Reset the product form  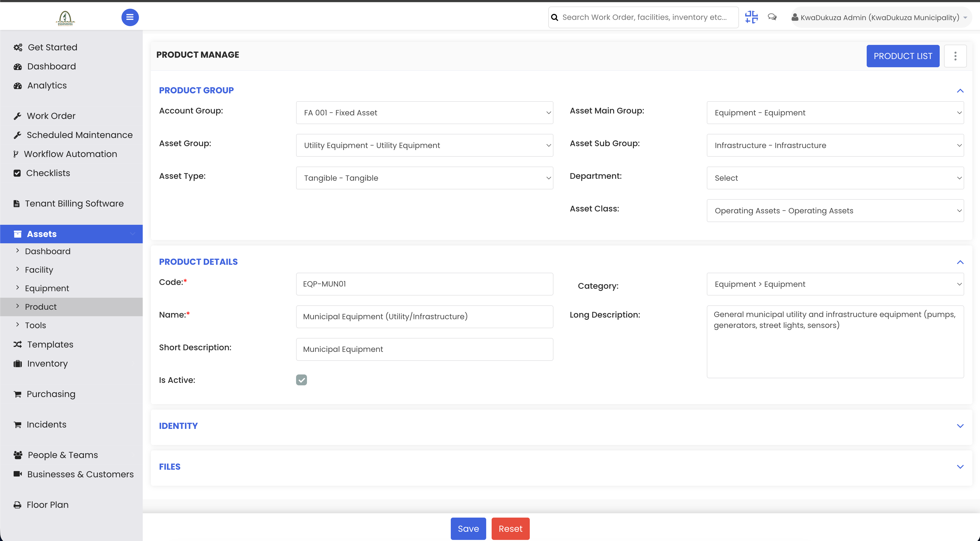point(510,528)
